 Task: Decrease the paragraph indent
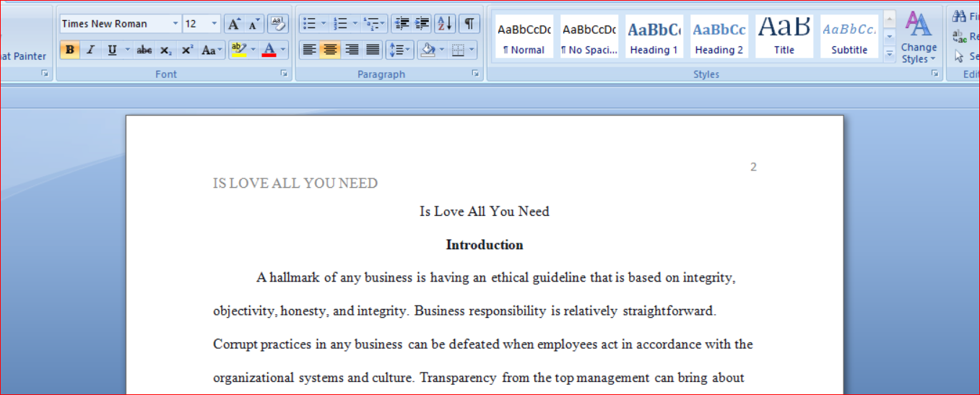click(402, 24)
